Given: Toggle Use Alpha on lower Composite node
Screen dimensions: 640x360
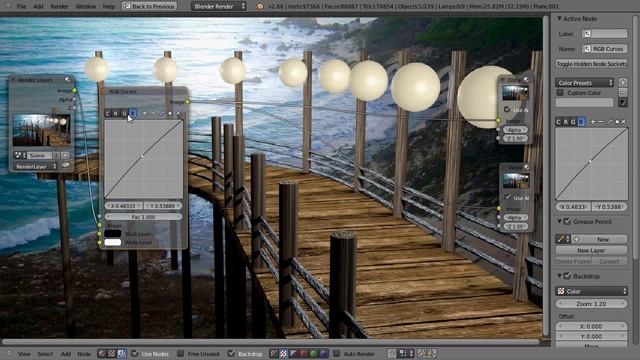Looking at the screenshot, I should tap(507, 197).
